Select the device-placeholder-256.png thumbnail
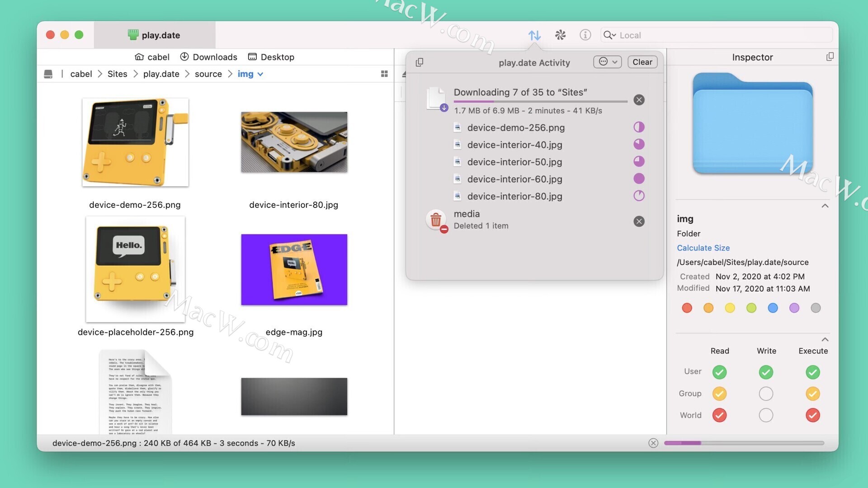Screen dimensions: 868x488 [x=135, y=269]
